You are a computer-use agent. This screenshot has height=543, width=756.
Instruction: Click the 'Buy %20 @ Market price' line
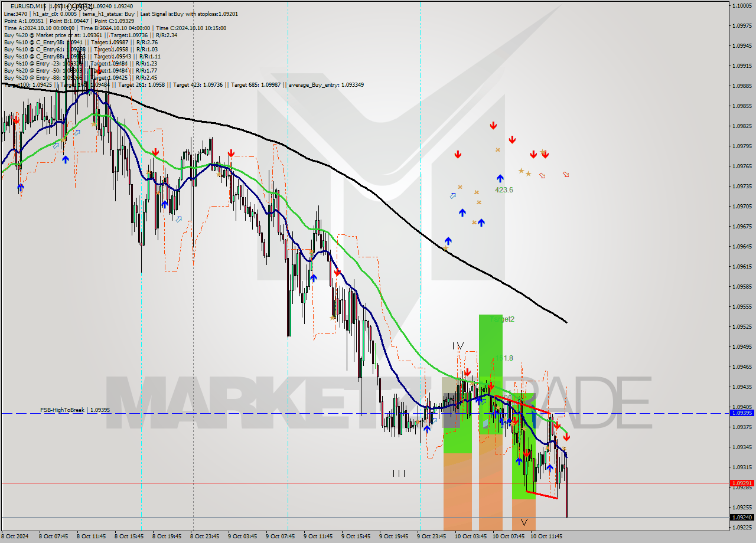click(90, 35)
